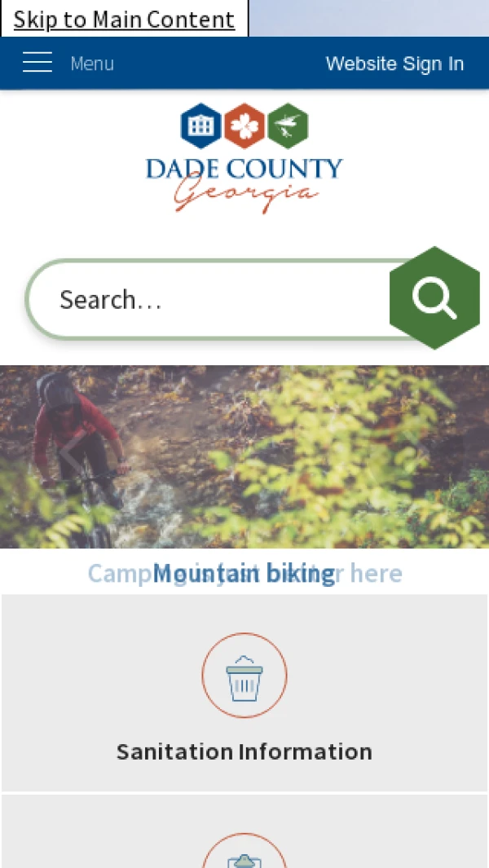The width and height of the screenshot is (489, 868).
Task: Click the green hexagon search magnifier button
Action: click(x=434, y=297)
